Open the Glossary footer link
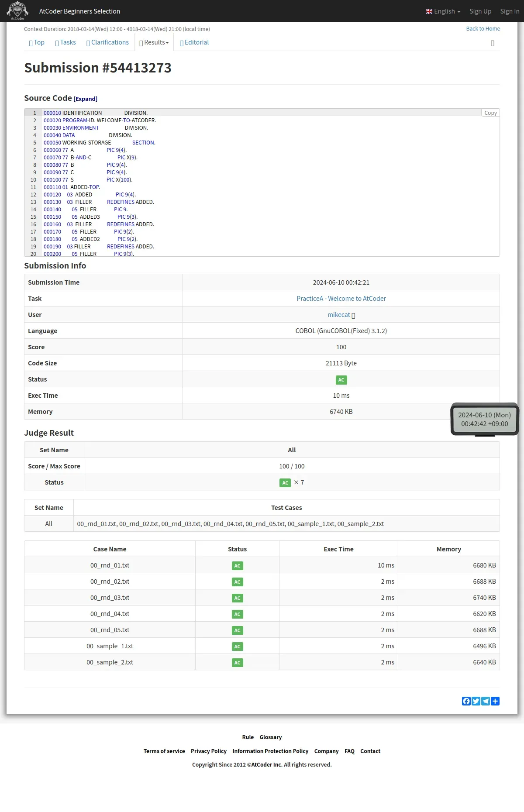 click(x=271, y=737)
